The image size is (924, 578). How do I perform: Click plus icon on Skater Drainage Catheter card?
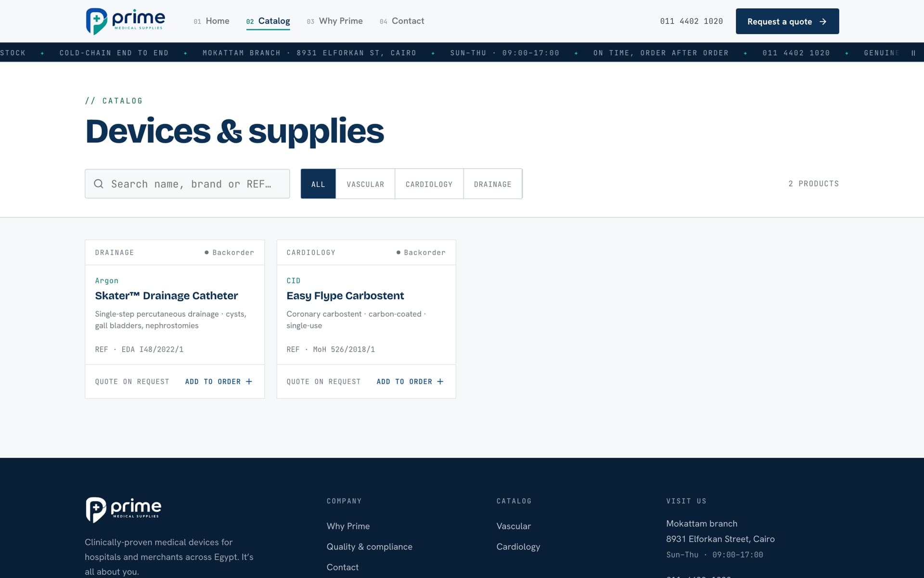[x=249, y=381]
